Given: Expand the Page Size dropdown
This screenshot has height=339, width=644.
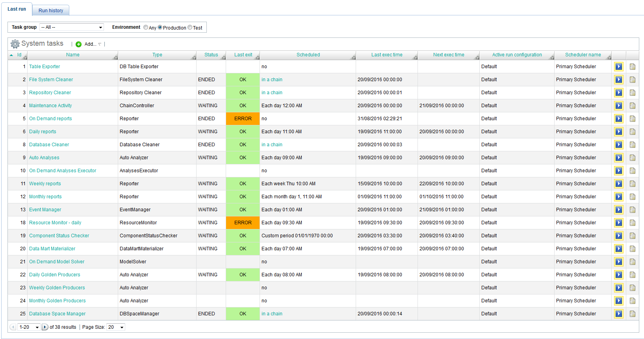Looking at the screenshot, I should (116, 327).
